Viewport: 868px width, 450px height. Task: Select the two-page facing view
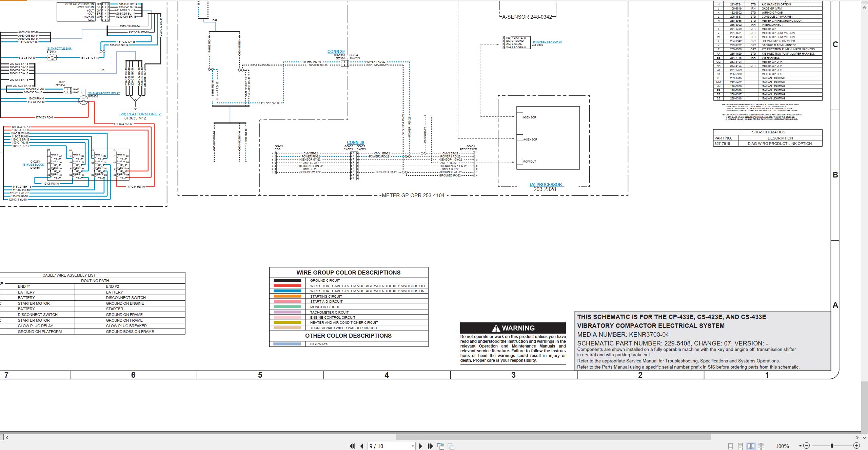[751, 446]
